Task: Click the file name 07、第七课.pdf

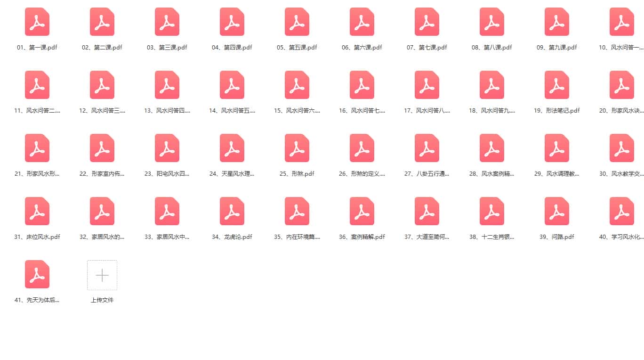Action: tap(427, 48)
